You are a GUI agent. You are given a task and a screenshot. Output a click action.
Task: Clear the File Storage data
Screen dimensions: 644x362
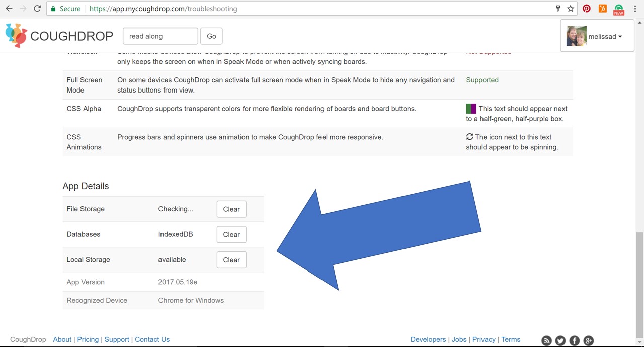[231, 209]
